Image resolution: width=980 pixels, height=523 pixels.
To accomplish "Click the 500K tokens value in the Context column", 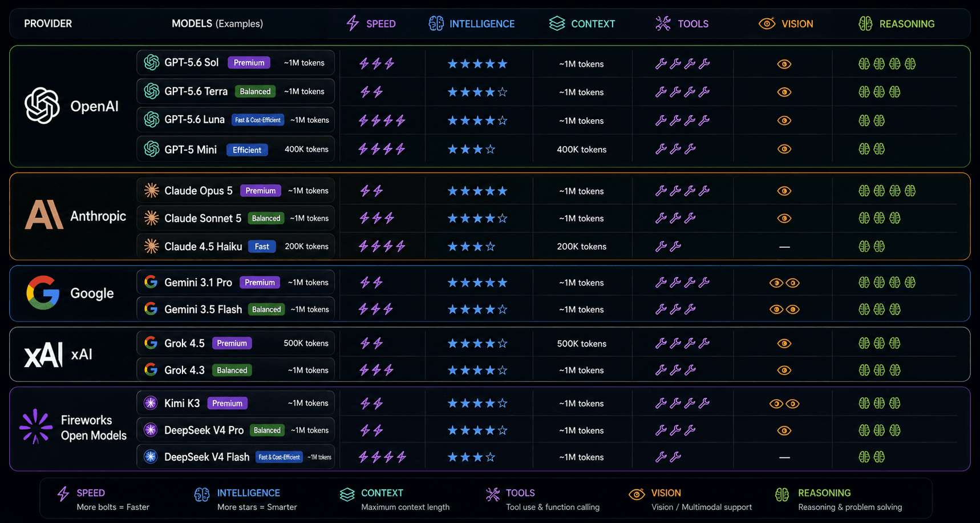I will [582, 344].
